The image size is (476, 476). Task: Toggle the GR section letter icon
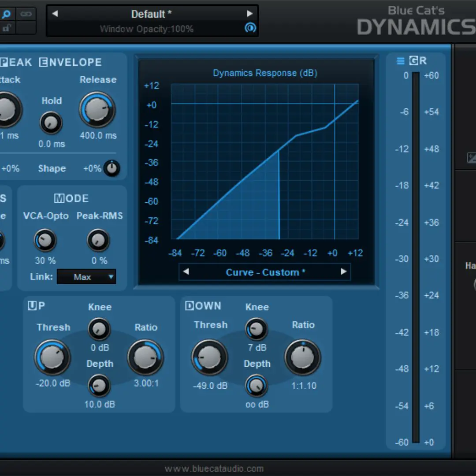tap(413, 61)
